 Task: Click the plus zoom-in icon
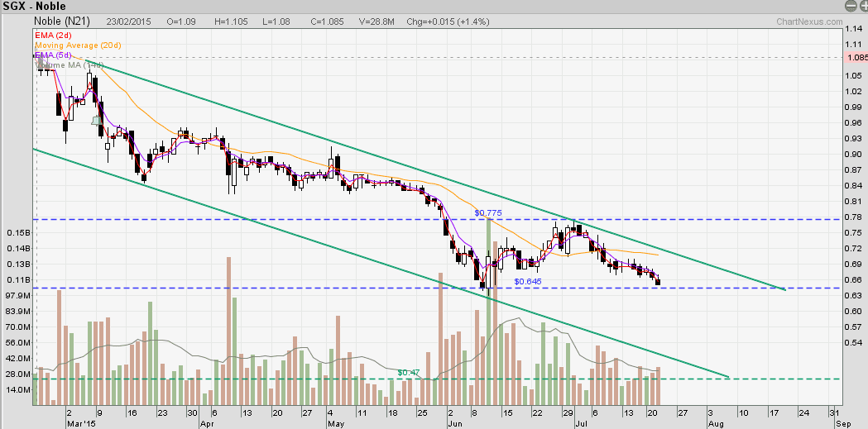pyautogui.click(x=863, y=6)
